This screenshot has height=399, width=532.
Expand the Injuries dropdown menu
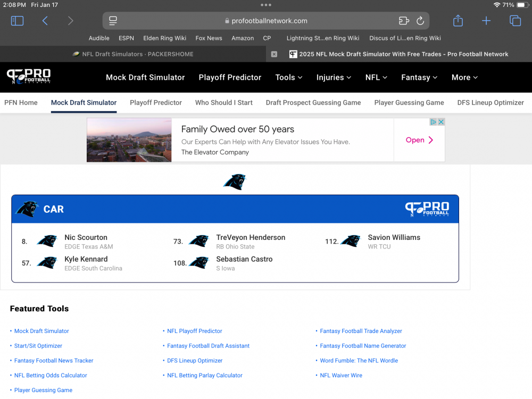coord(334,77)
